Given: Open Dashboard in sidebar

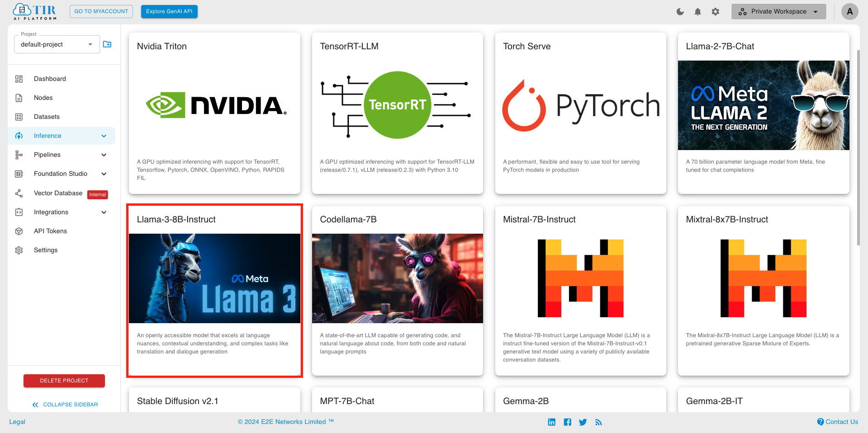Looking at the screenshot, I should tap(50, 79).
